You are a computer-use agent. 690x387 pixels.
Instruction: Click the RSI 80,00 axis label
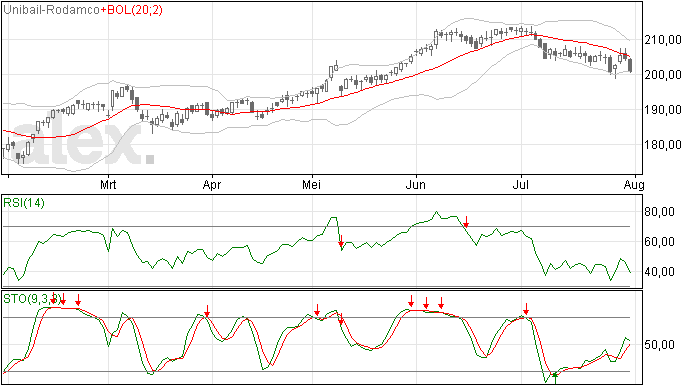659,212
